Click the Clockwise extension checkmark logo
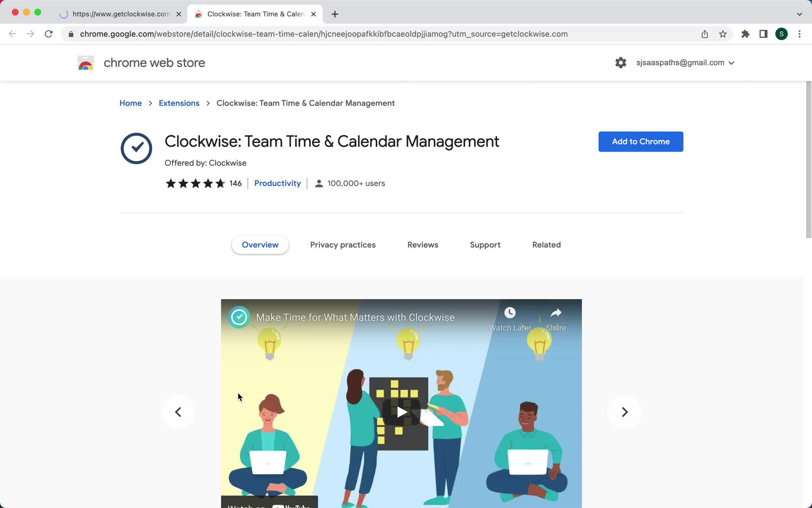This screenshot has width=812, height=508. (x=136, y=148)
